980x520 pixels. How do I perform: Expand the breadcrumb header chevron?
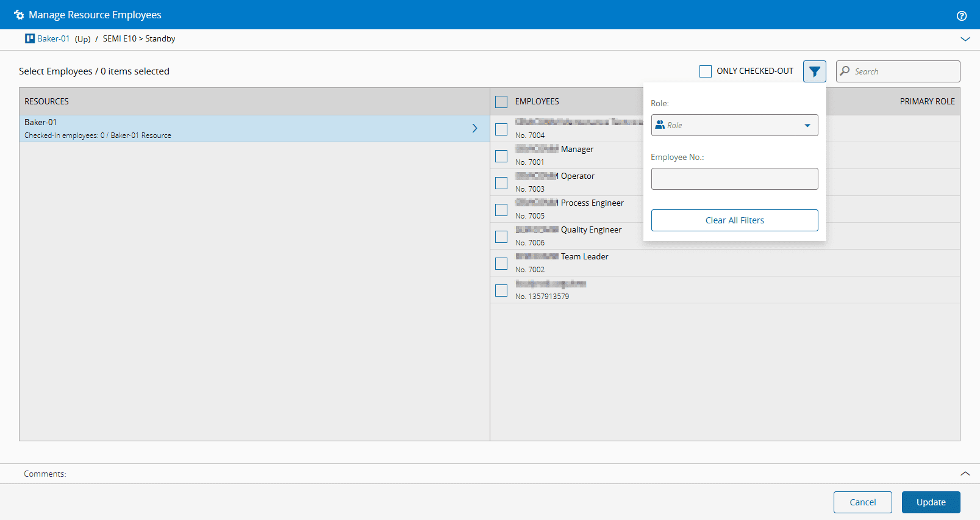tap(965, 39)
